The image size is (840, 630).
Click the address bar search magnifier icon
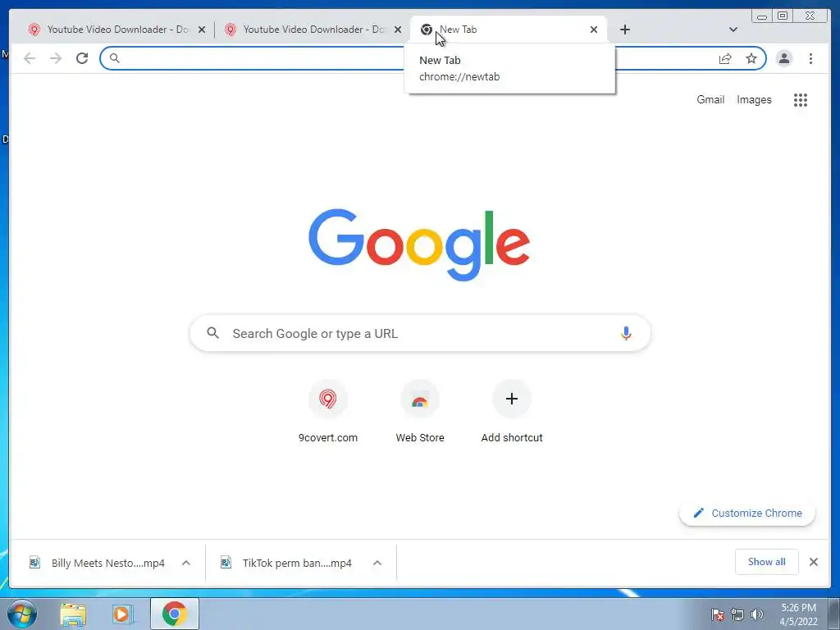click(115, 58)
